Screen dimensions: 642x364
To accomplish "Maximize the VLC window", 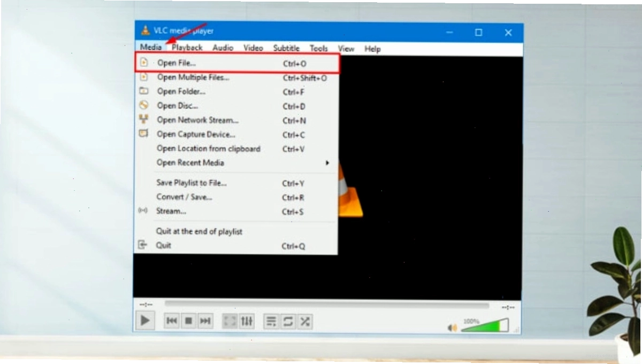I will tap(478, 32).
